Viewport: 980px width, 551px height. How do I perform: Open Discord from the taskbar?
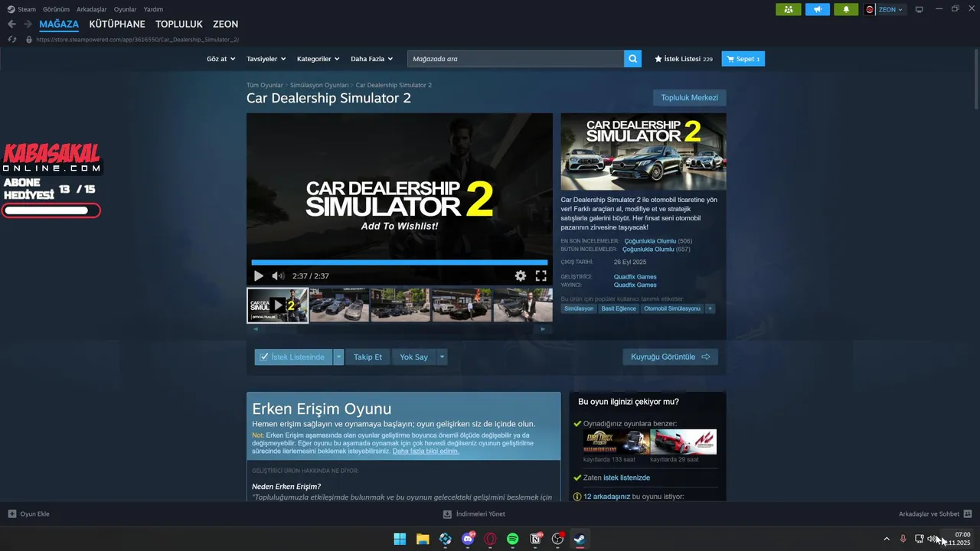468,539
